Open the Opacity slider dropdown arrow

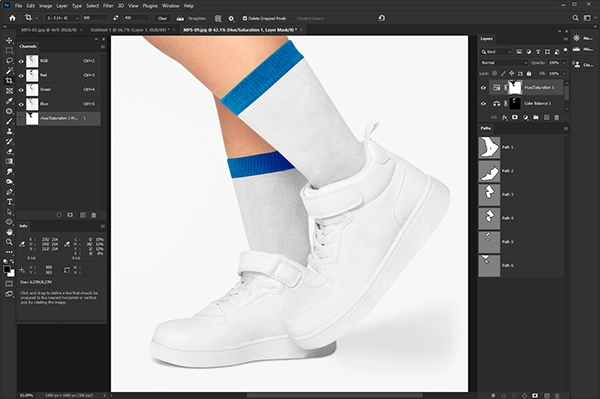pyautogui.click(x=564, y=63)
